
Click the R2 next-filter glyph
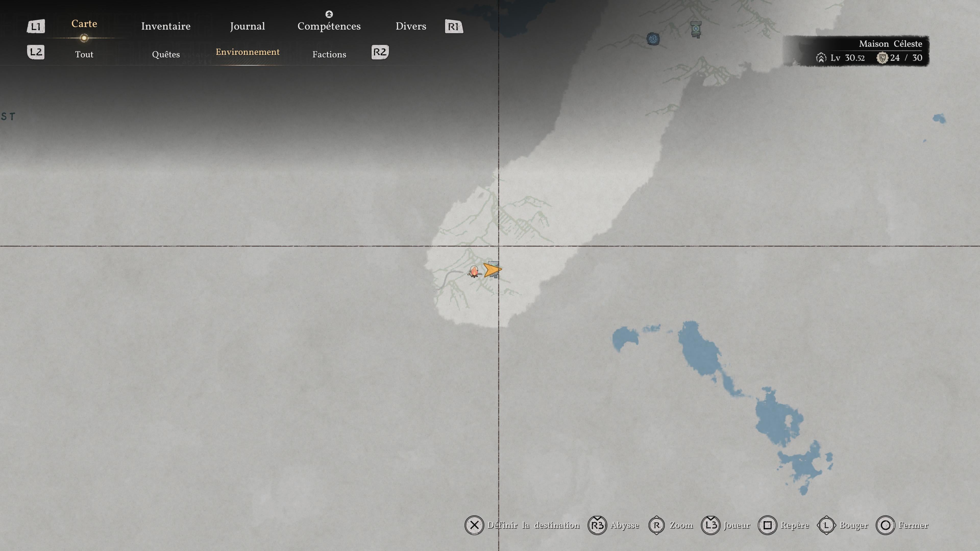380,52
